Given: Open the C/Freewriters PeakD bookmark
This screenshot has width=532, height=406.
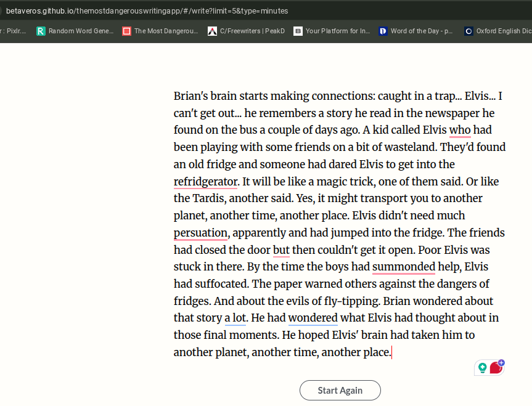Looking at the screenshot, I should 246,30.
